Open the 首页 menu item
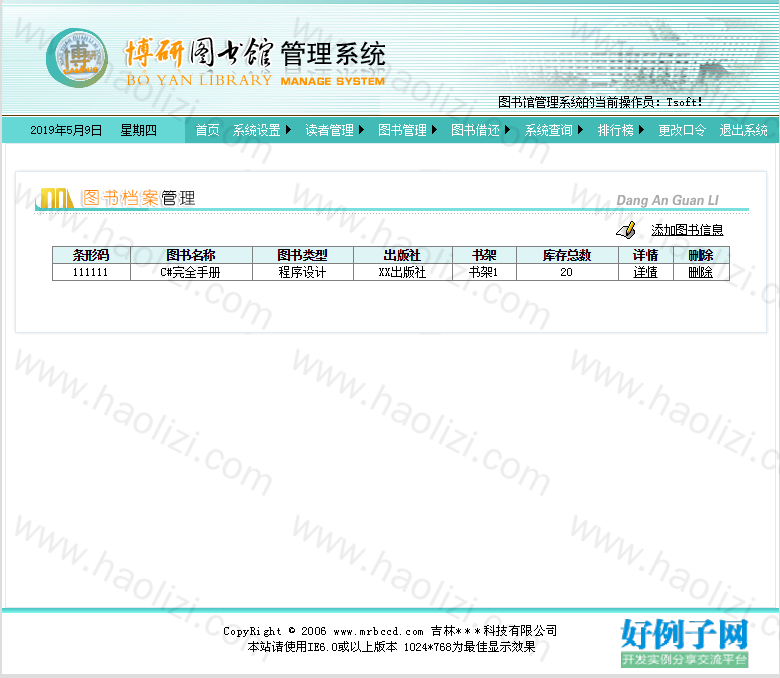 (x=207, y=130)
